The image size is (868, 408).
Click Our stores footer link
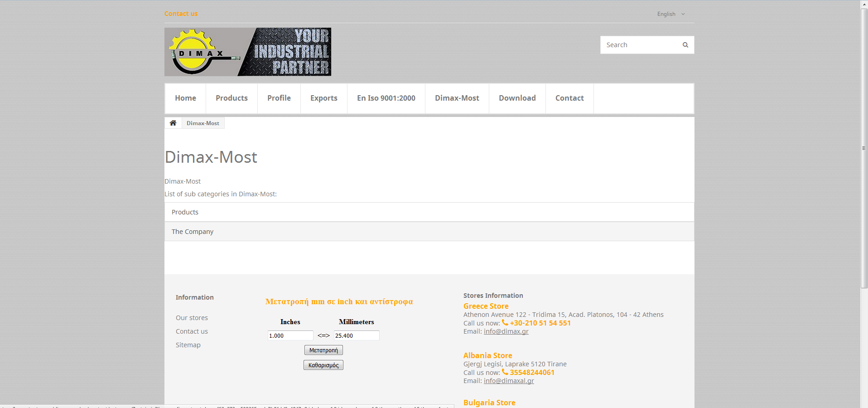click(x=192, y=318)
